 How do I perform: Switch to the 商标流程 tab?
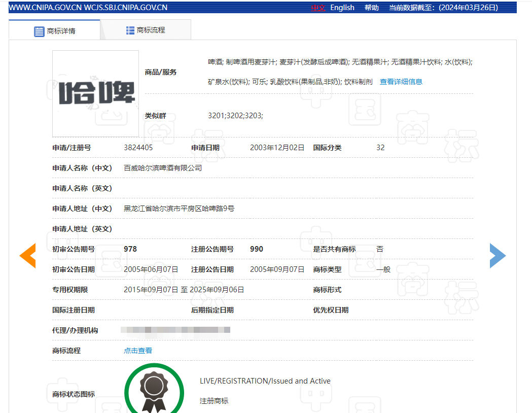pyautogui.click(x=146, y=30)
